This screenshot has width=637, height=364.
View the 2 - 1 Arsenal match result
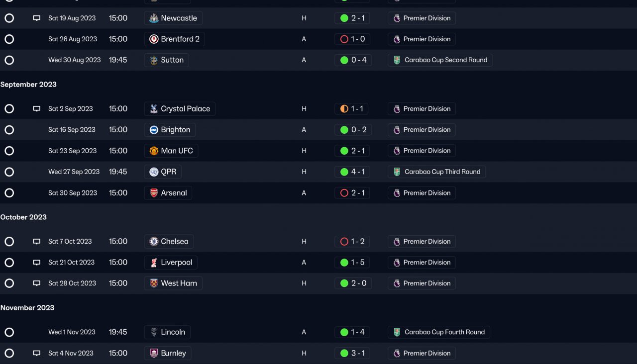(x=358, y=193)
